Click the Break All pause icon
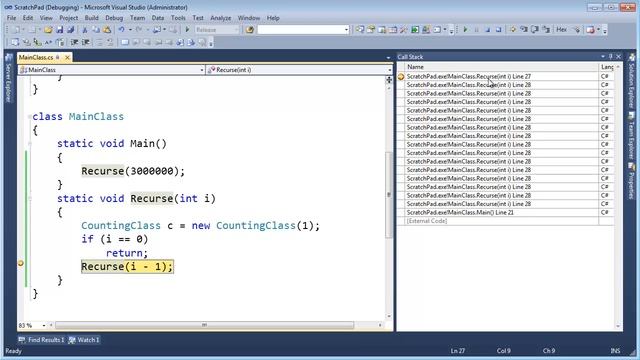 pyautogui.click(x=476, y=30)
